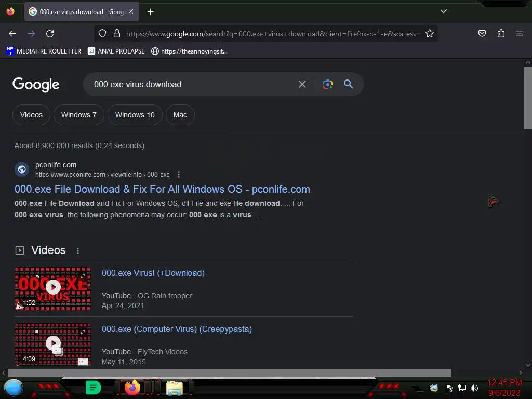Open network status tray icon

[x=462, y=388]
